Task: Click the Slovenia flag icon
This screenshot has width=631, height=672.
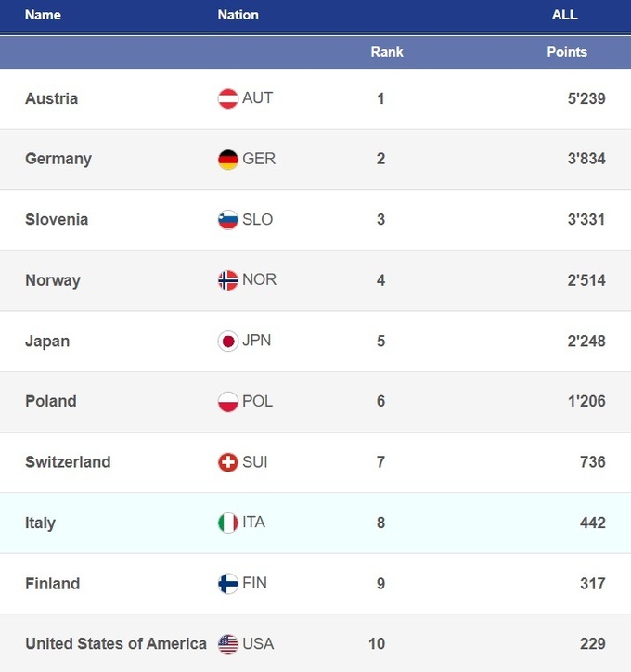Action: tap(227, 220)
